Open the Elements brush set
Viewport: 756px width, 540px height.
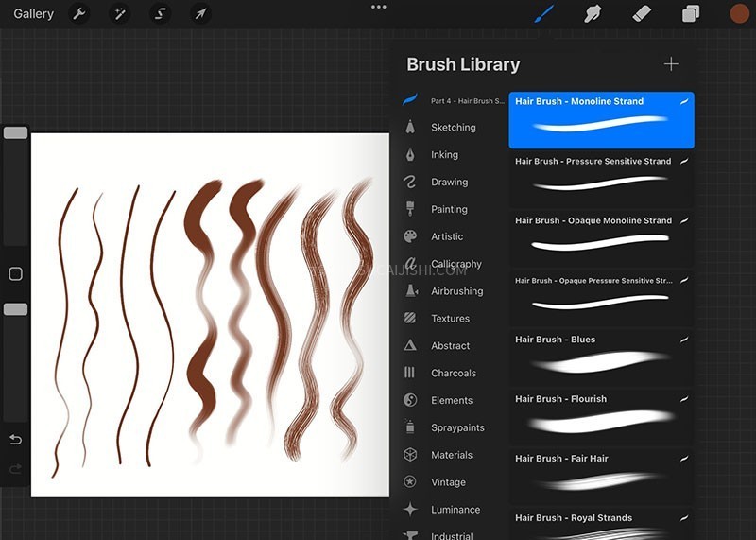452,400
